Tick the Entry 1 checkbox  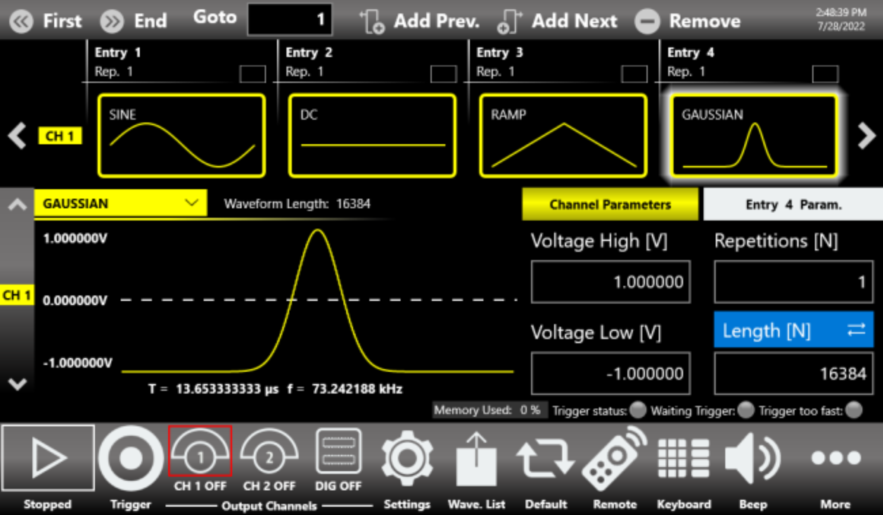(252, 74)
